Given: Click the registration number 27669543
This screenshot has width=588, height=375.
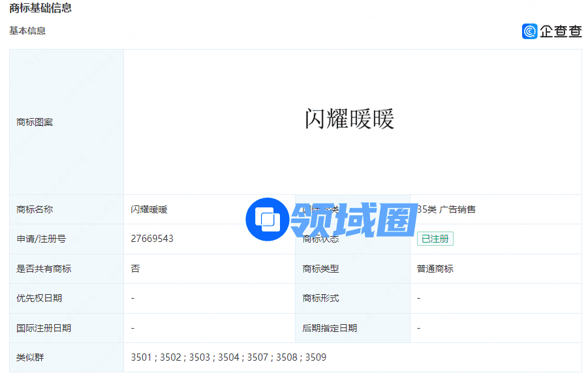Looking at the screenshot, I should pyautogui.click(x=152, y=239).
